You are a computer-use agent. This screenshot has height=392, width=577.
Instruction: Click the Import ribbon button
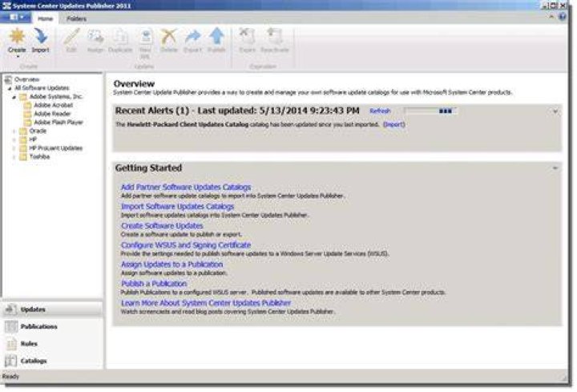(41, 41)
